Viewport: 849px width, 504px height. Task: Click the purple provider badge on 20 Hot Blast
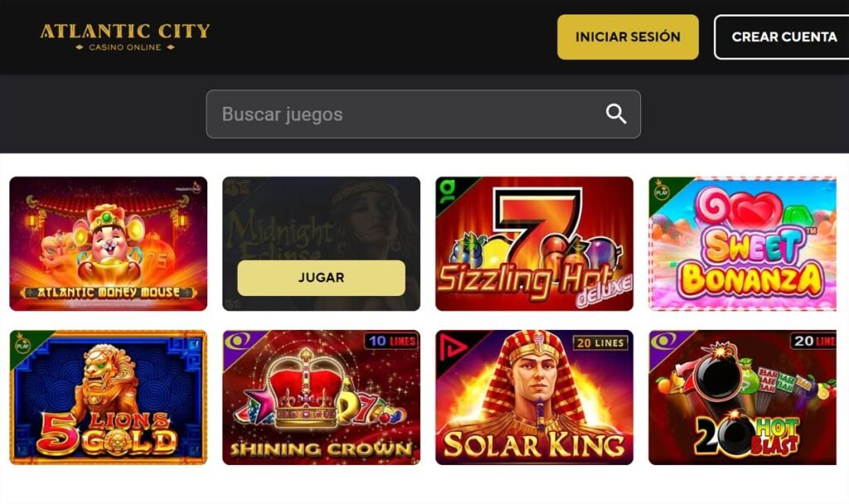(x=662, y=342)
